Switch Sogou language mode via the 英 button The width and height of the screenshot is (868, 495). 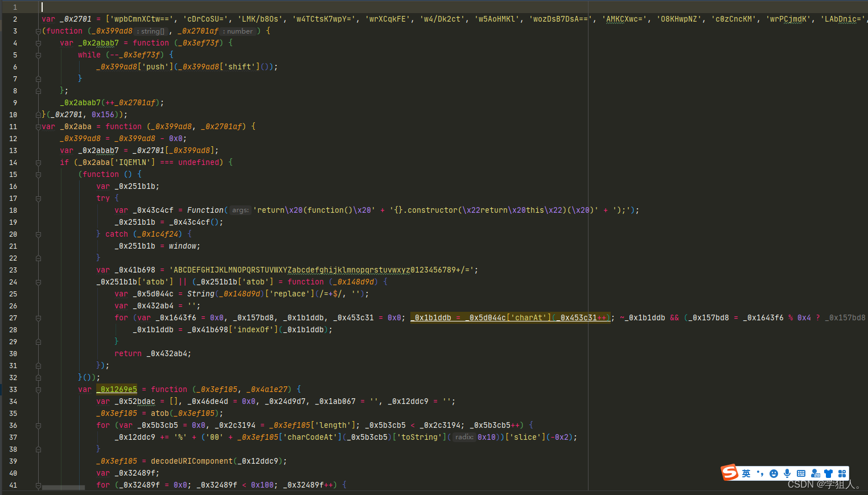tap(746, 473)
